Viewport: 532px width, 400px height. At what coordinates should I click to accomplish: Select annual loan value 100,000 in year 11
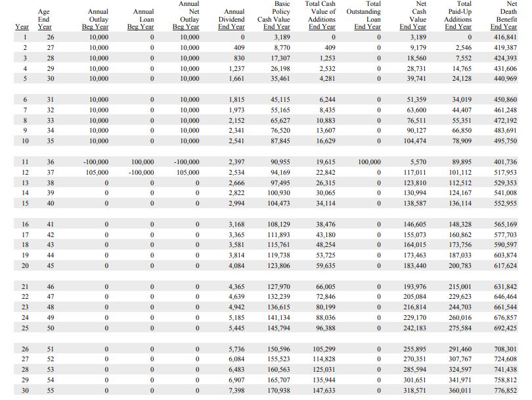coord(143,162)
